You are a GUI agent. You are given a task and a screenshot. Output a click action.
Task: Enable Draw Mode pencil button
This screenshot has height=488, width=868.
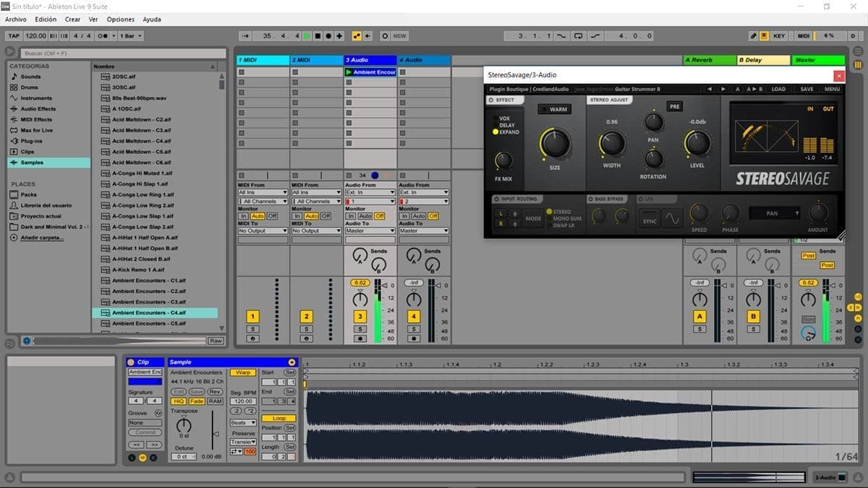(x=753, y=35)
